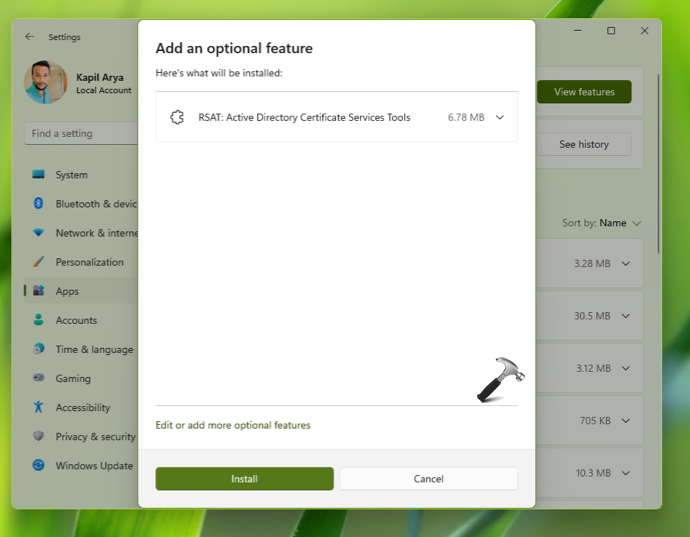Open Accessibility category
Image resolution: width=690 pixels, height=537 pixels.
pyautogui.click(x=81, y=407)
